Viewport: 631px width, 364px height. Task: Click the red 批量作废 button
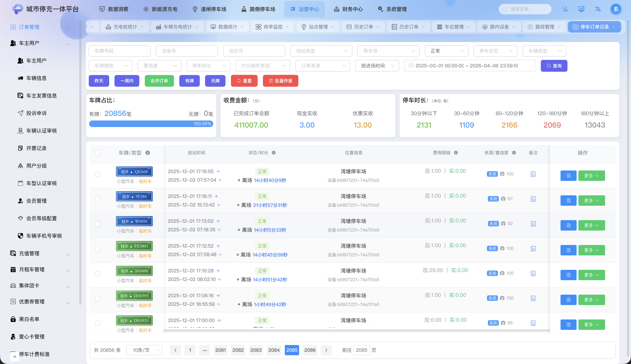click(280, 81)
